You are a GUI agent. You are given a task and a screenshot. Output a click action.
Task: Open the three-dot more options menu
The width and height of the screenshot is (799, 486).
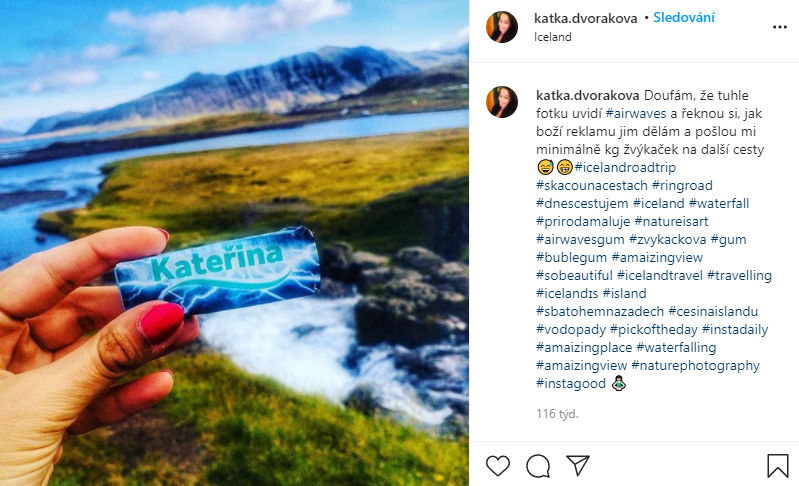(780, 27)
